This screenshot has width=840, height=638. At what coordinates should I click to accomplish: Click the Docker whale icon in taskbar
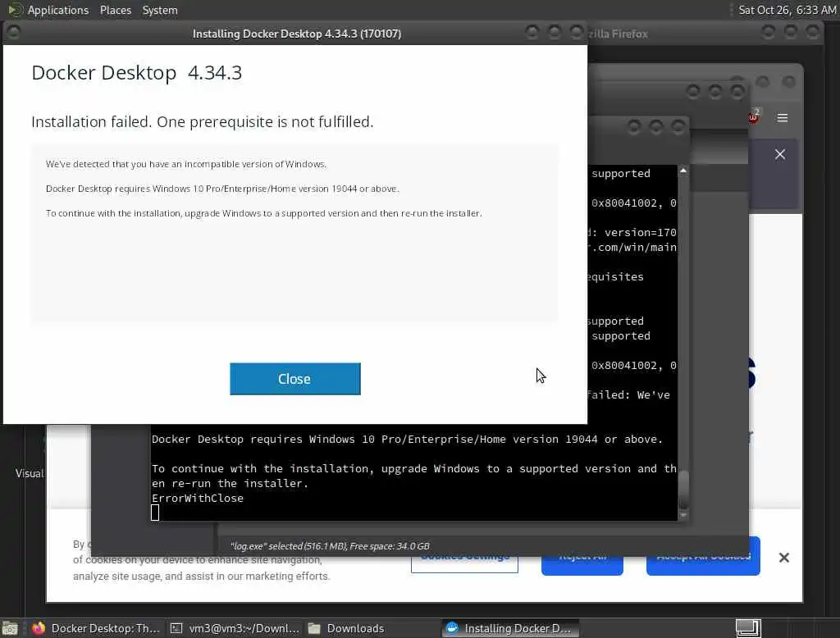pos(452,628)
